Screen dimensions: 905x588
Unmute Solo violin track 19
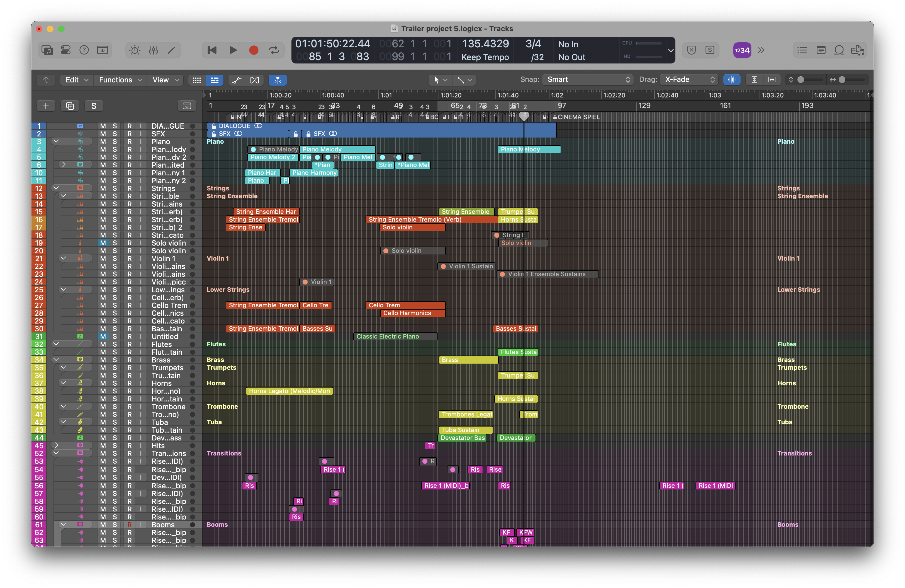click(x=103, y=243)
